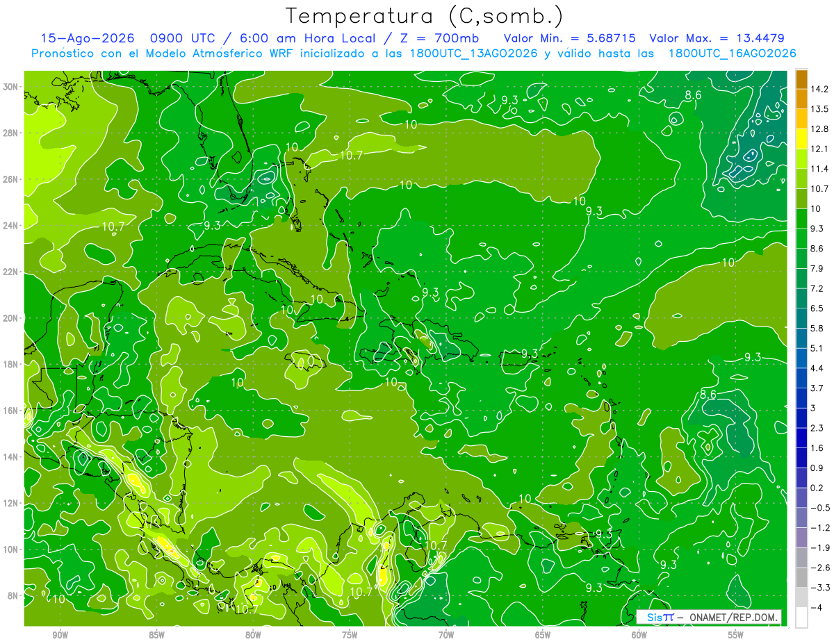Click the -1.2 value on the color scale
Viewport: 834px width, 644px height.
click(x=820, y=527)
